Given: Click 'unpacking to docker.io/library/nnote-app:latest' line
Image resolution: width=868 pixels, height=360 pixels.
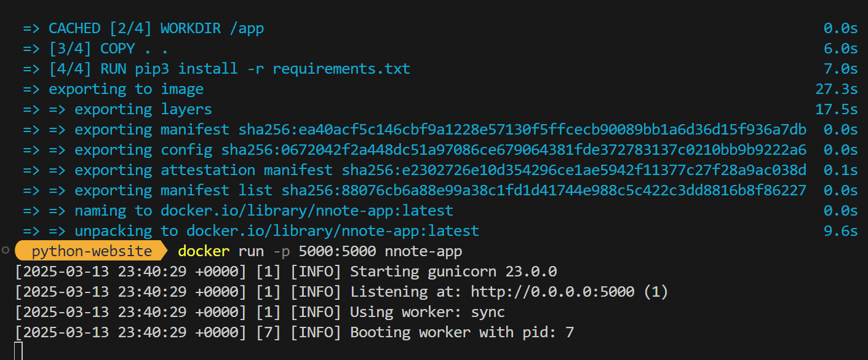Looking at the screenshot, I should [x=251, y=231].
